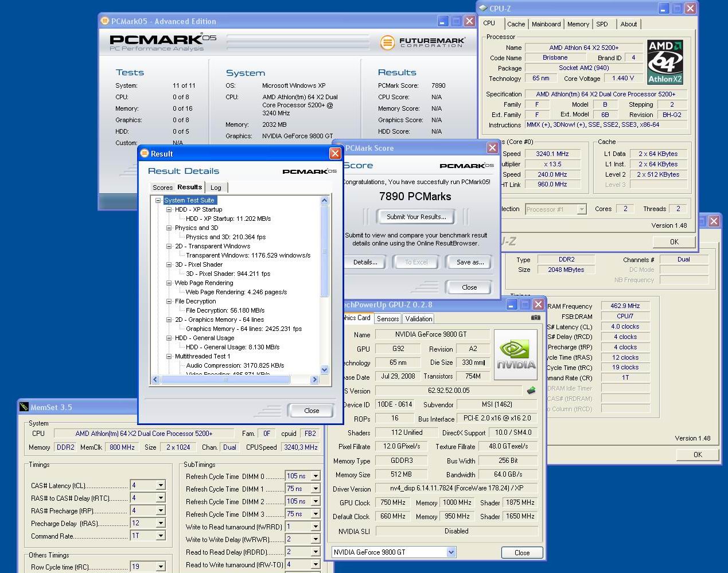Screen dimensions: 728x573
Task: Click the MemClk 800 MHz field in MemSet
Action: [122, 447]
